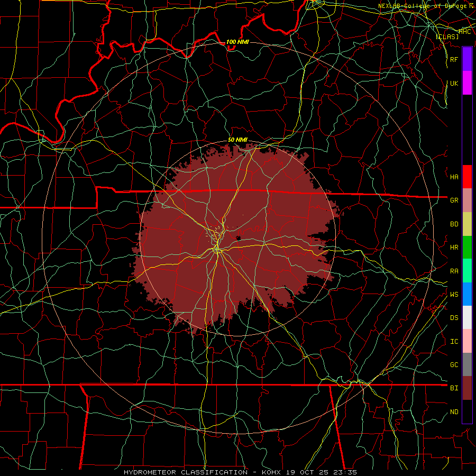Click the HR legend label
The image size is (476, 476).
[454, 248]
